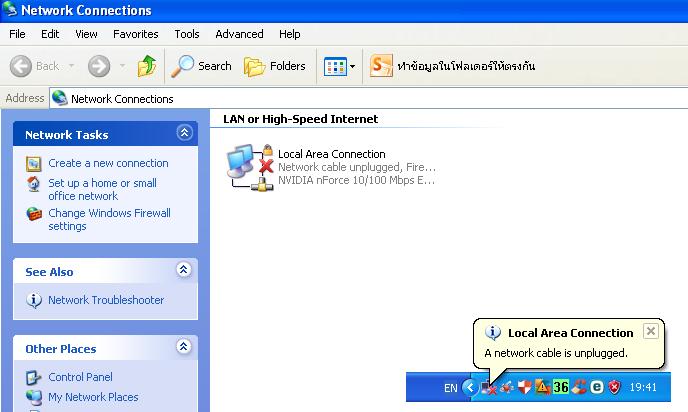Screen dimensions: 688x412
Task: Open the View menu
Action: coord(86,34)
